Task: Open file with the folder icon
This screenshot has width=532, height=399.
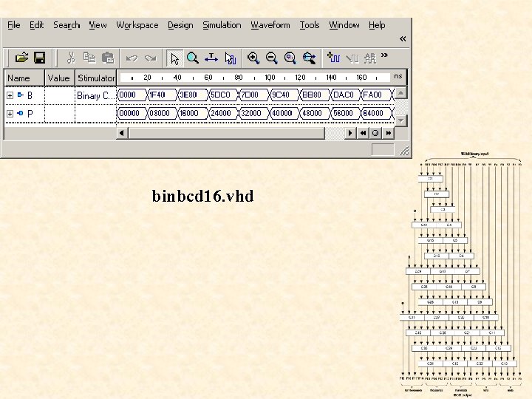Action: [21, 58]
